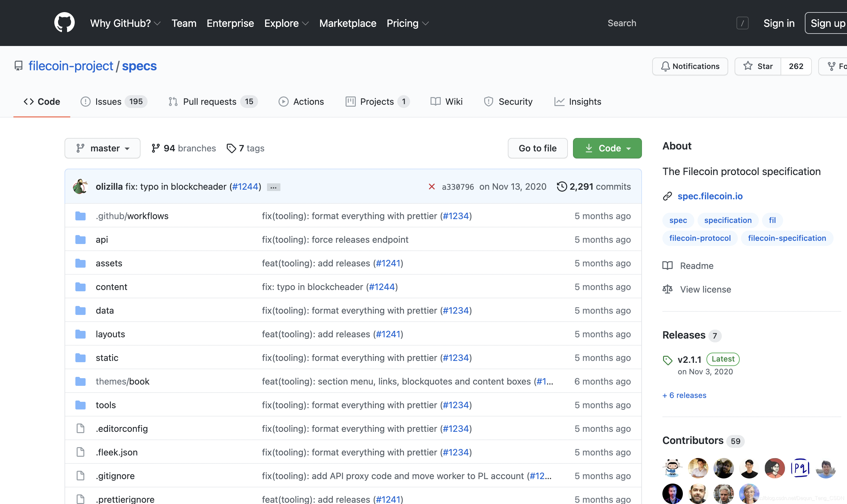
Task: Open the .fleek.json file
Action: click(x=117, y=452)
